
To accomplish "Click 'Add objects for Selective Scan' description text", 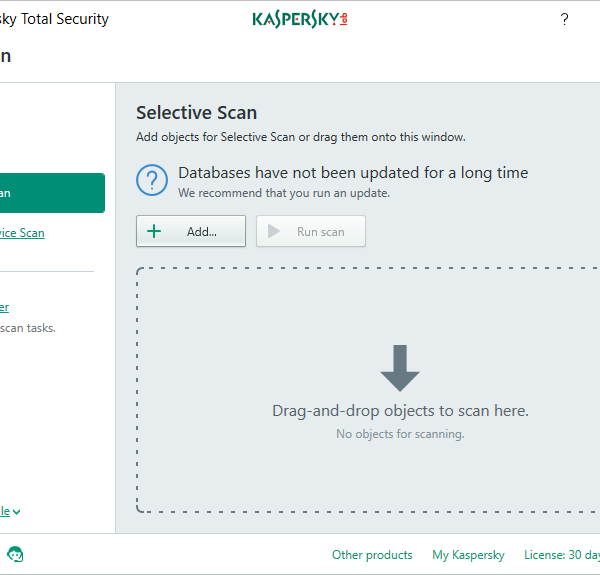I will 301,137.
